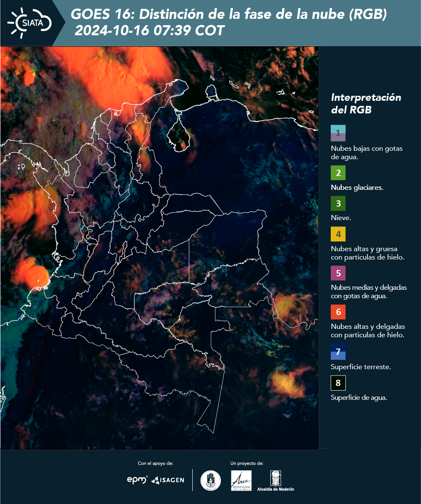Click Lake Maracaibo outline on the satellite map
This screenshot has width=421, height=504.
point(179,132)
